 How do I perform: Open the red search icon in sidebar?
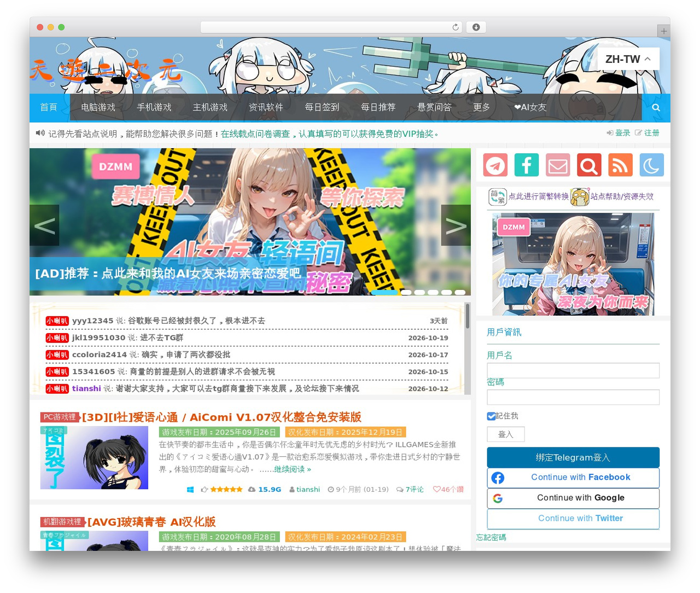pyautogui.click(x=589, y=165)
